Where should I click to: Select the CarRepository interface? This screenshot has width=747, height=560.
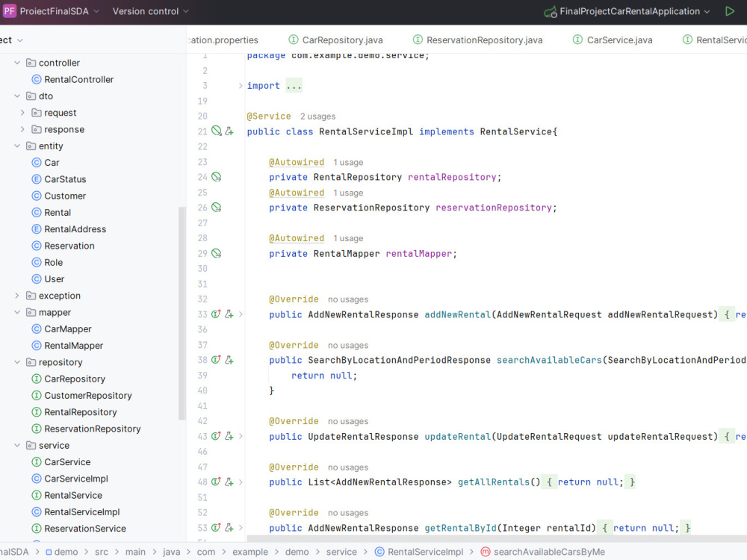[x=69, y=379]
